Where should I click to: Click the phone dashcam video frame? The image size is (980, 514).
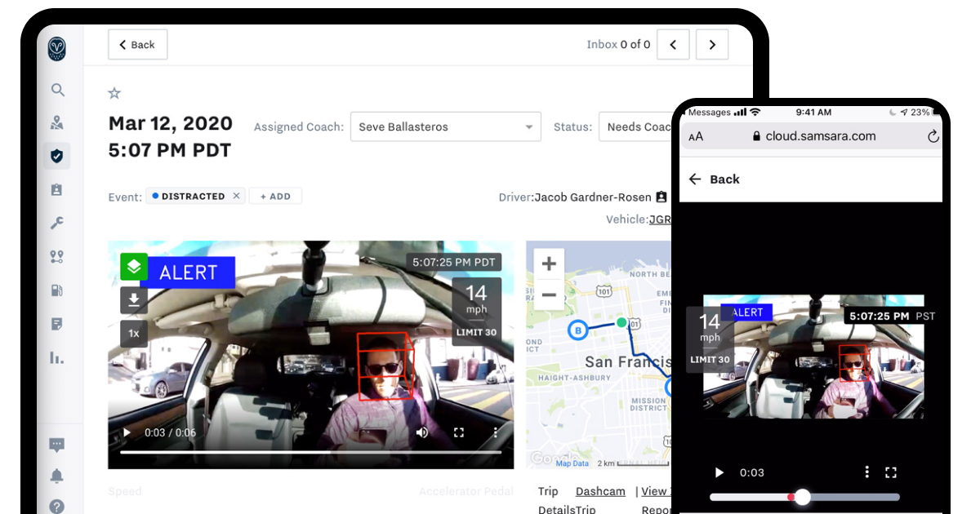813,357
